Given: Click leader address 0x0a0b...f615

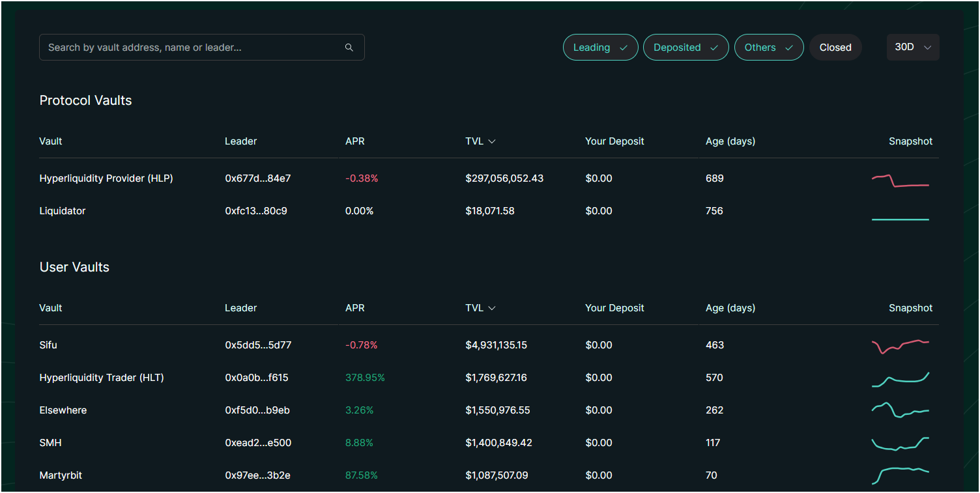Looking at the screenshot, I should click(x=257, y=378).
